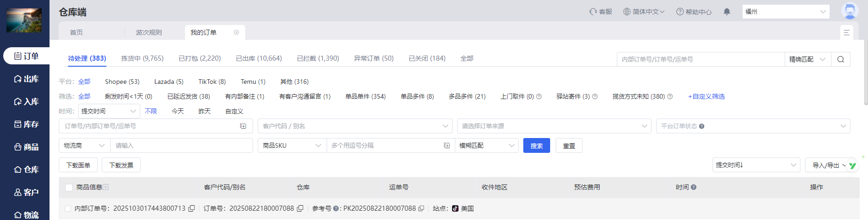Screen dimensions: 868x220
Task: Open the 提交时间↓ sort dropdown
Action: coord(756,165)
